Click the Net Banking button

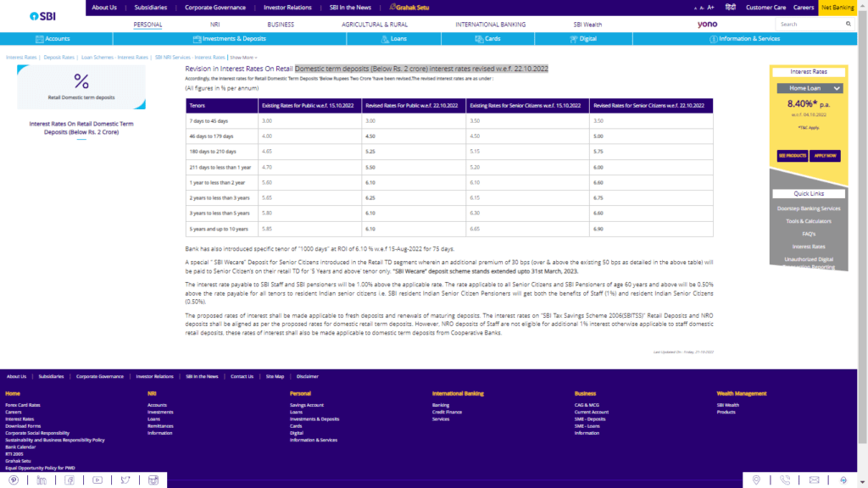click(837, 7)
